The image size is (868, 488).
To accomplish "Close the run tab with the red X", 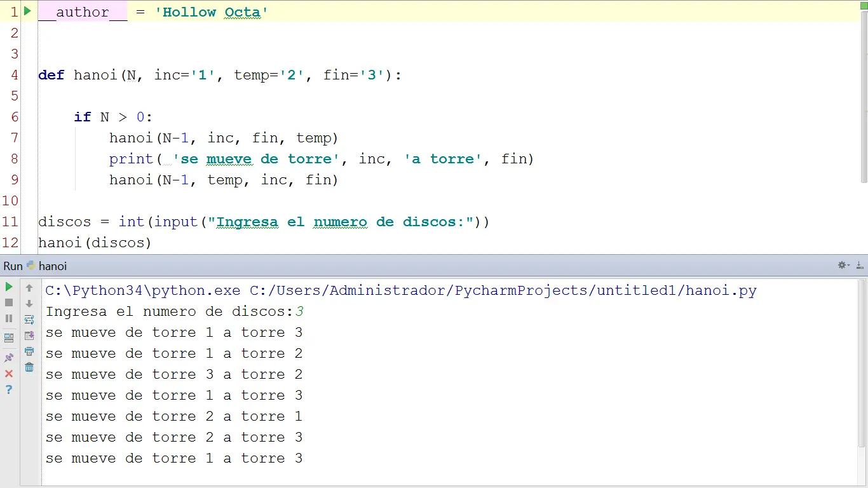I will click(x=9, y=374).
